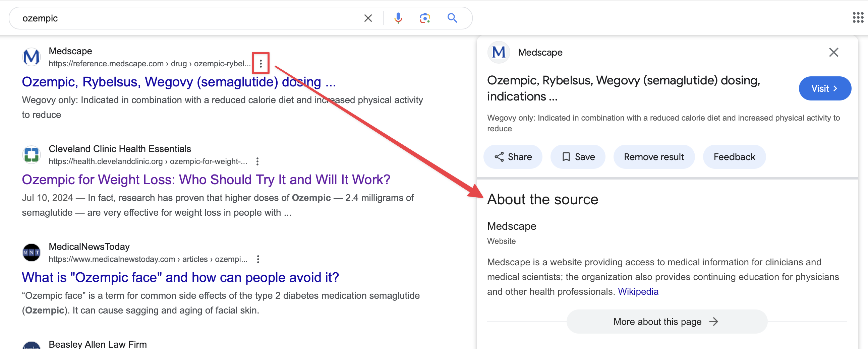The width and height of the screenshot is (868, 349).
Task: Start voice search with microphone
Action: (398, 18)
